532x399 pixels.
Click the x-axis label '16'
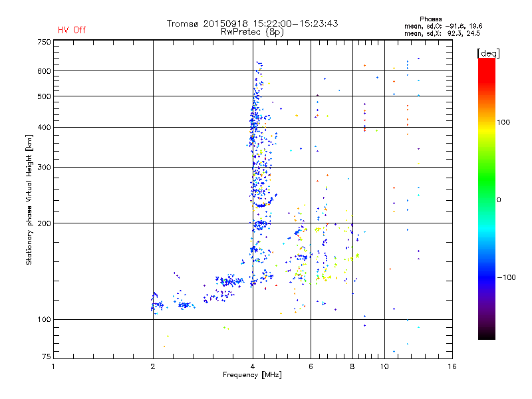(x=452, y=366)
